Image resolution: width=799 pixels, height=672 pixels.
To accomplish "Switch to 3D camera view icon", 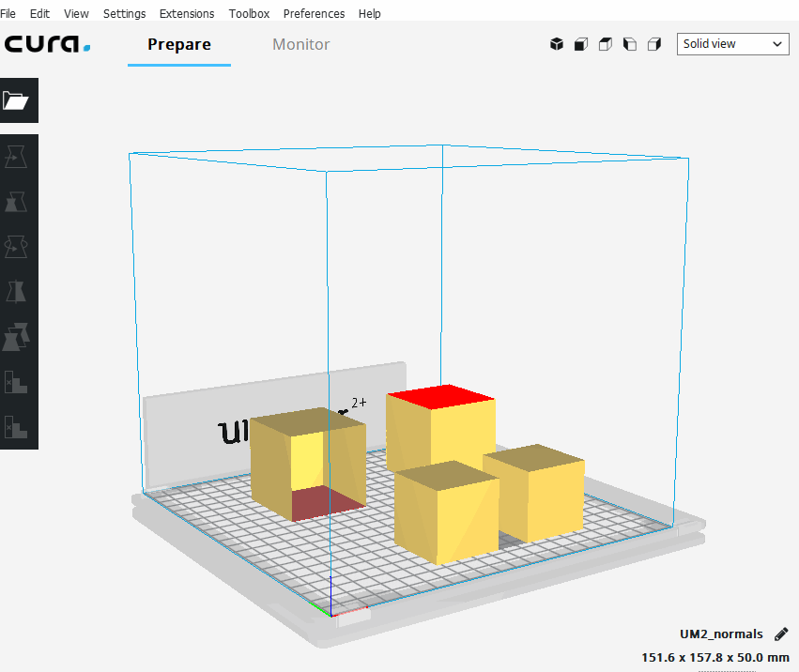I will [x=557, y=43].
